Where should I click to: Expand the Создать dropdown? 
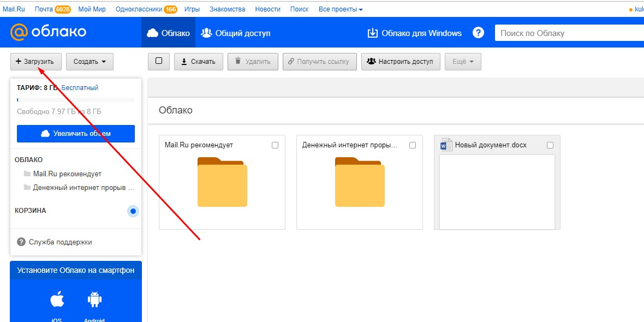[x=90, y=62]
